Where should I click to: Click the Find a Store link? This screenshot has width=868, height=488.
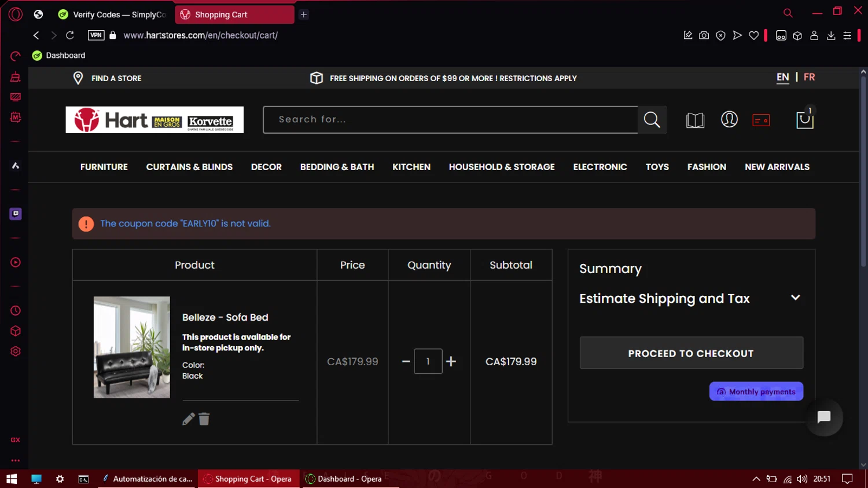click(x=116, y=78)
